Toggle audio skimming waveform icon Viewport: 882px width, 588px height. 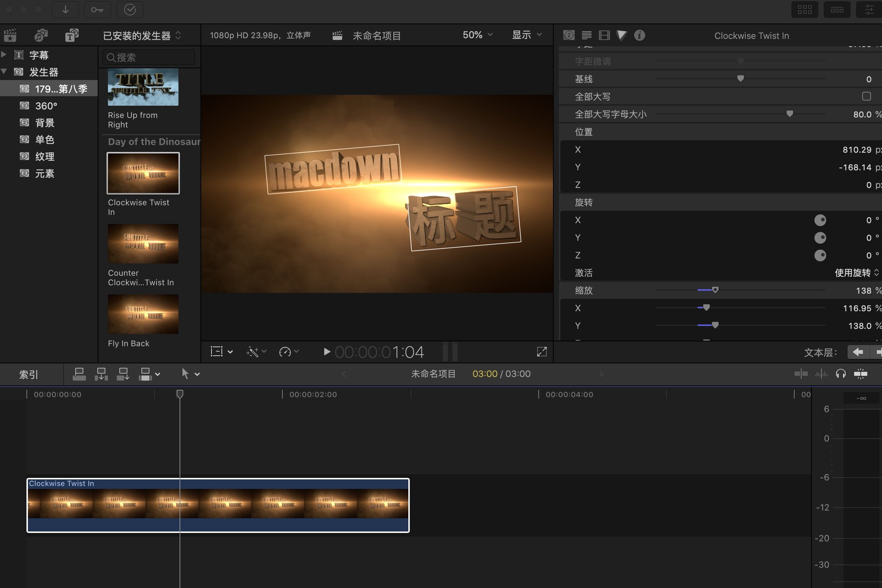pos(821,374)
